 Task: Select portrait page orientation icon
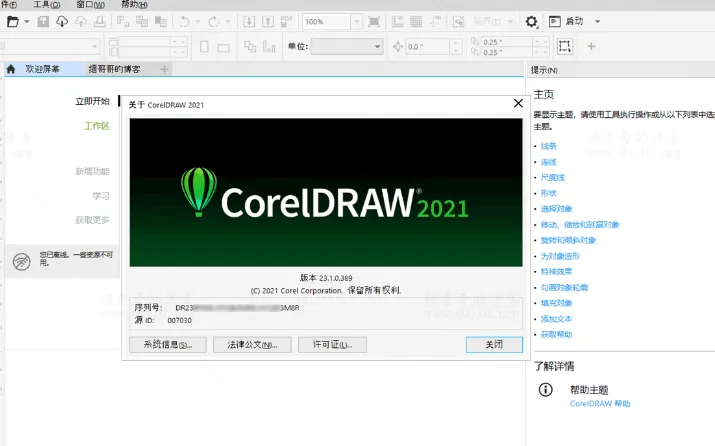204,47
